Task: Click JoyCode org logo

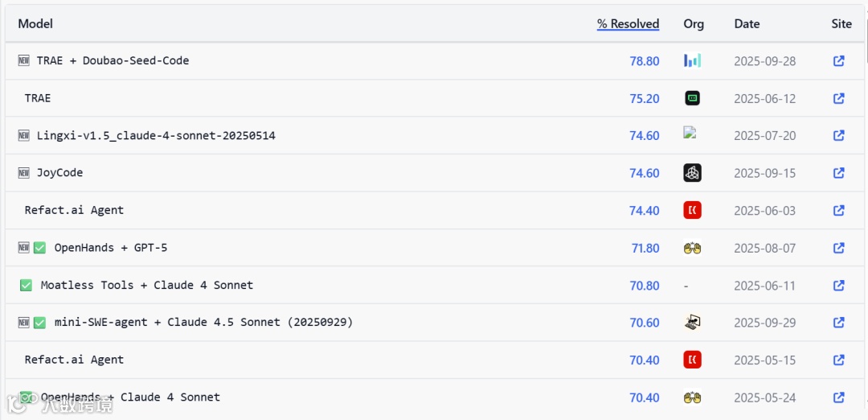Action: pos(693,173)
